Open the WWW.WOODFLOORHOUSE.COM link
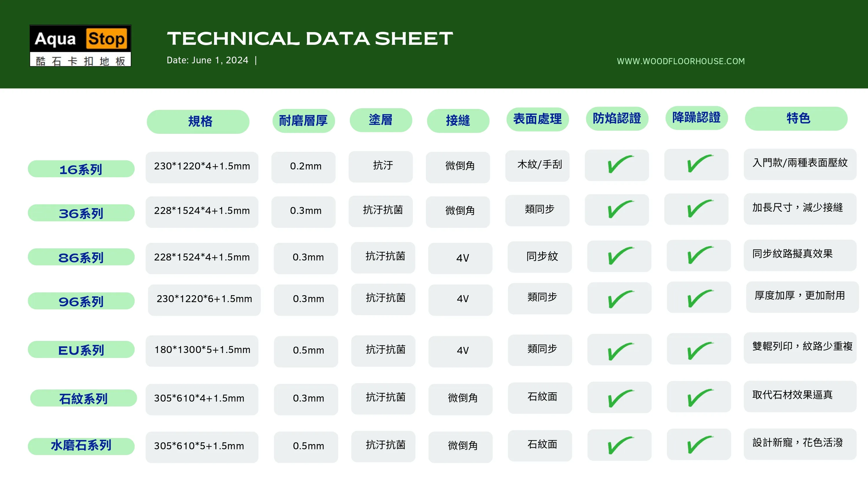This screenshot has width=868, height=488. [x=681, y=61]
